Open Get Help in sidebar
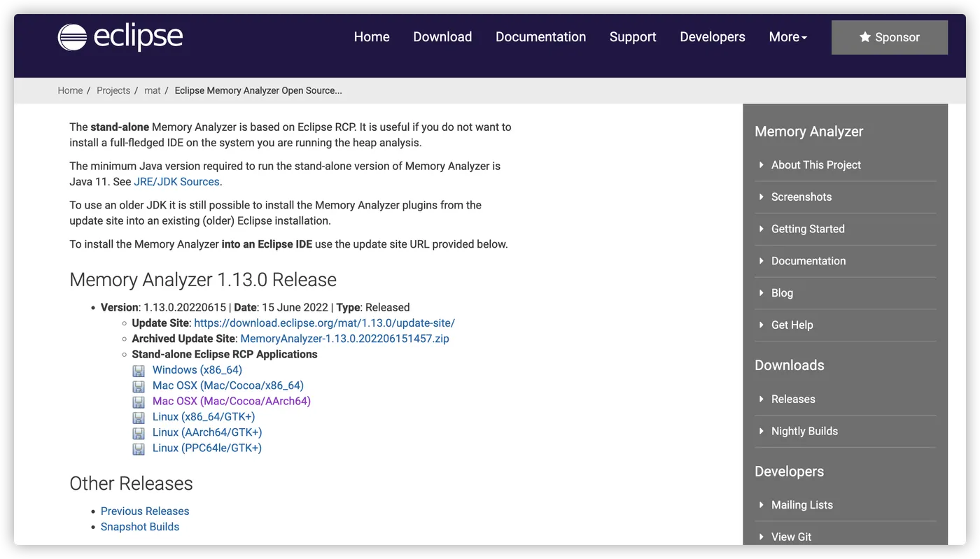 tap(792, 325)
